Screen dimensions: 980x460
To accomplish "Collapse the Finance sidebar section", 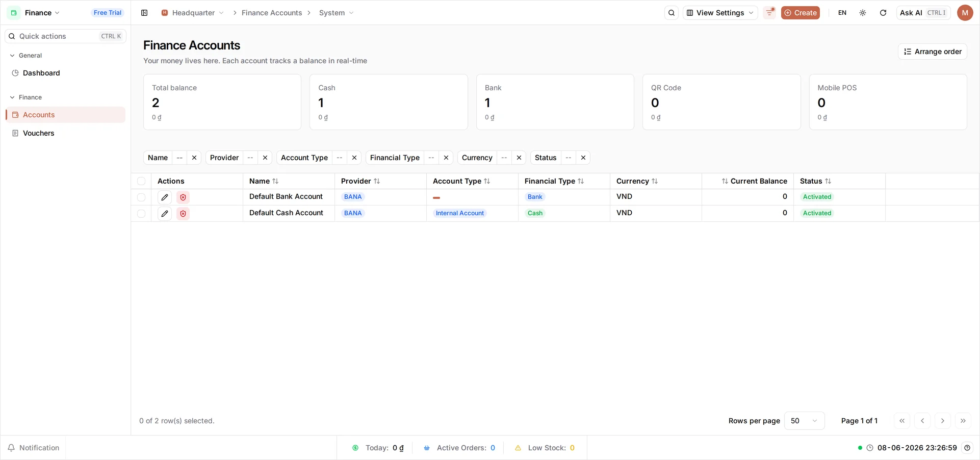I will coord(26,97).
